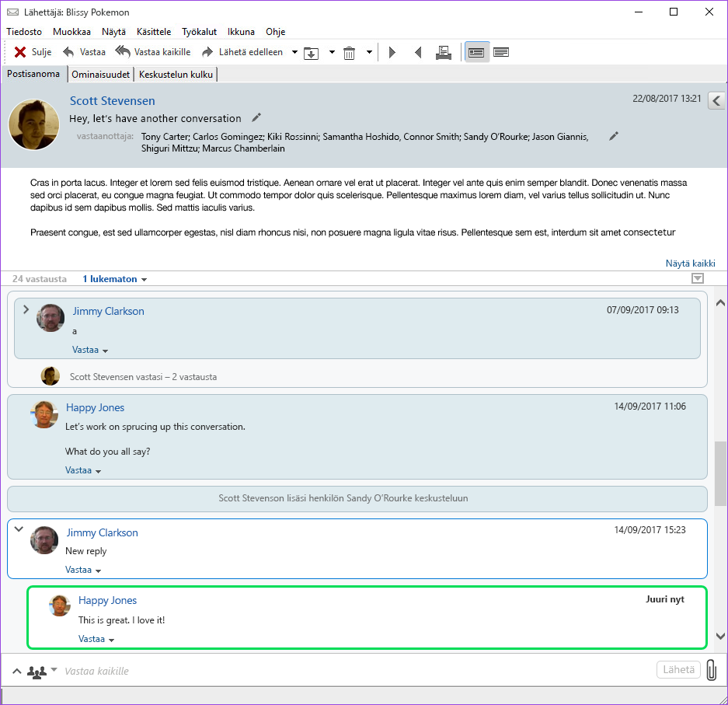Click the move-to-folder icon in toolbar
Viewport: 728px width, 705px height.
(x=311, y=53)
